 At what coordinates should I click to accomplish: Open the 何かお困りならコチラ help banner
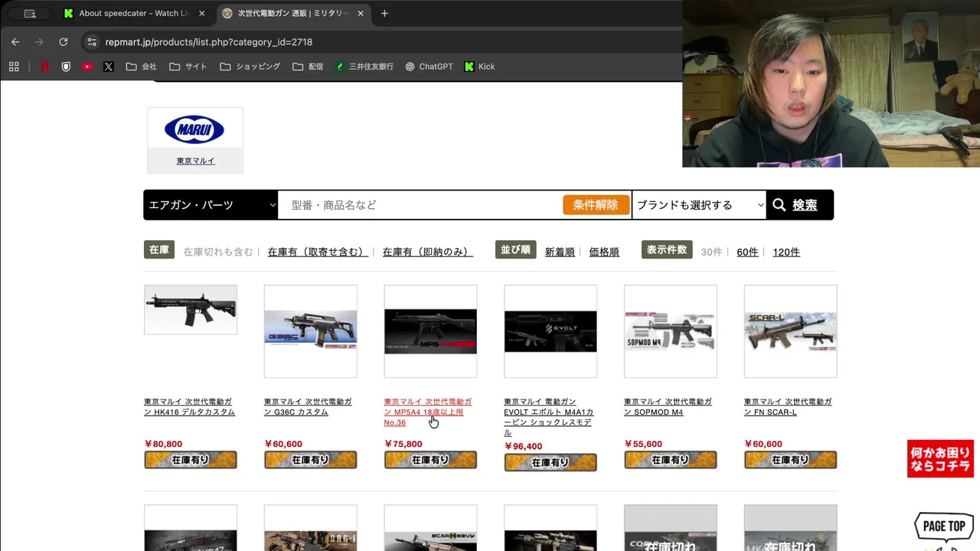[x=940, y=458]
